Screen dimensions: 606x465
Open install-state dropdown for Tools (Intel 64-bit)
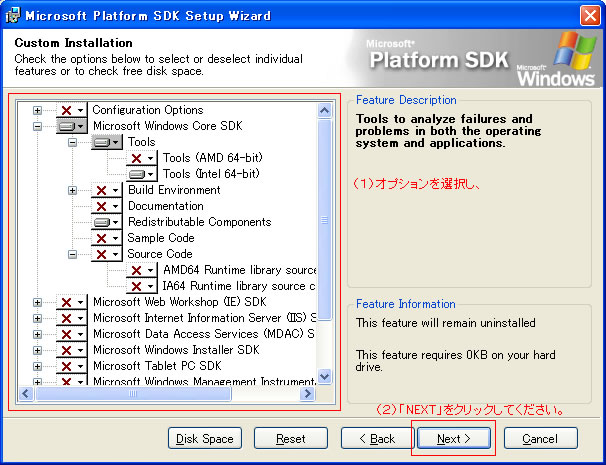[142, 174]
